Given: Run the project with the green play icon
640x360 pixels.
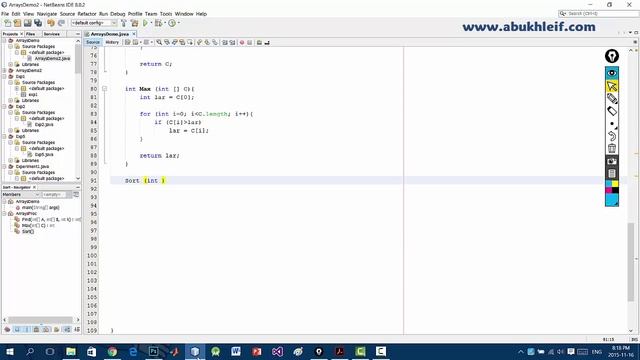Looking at the screenshot, I should (x=145, y=23).
